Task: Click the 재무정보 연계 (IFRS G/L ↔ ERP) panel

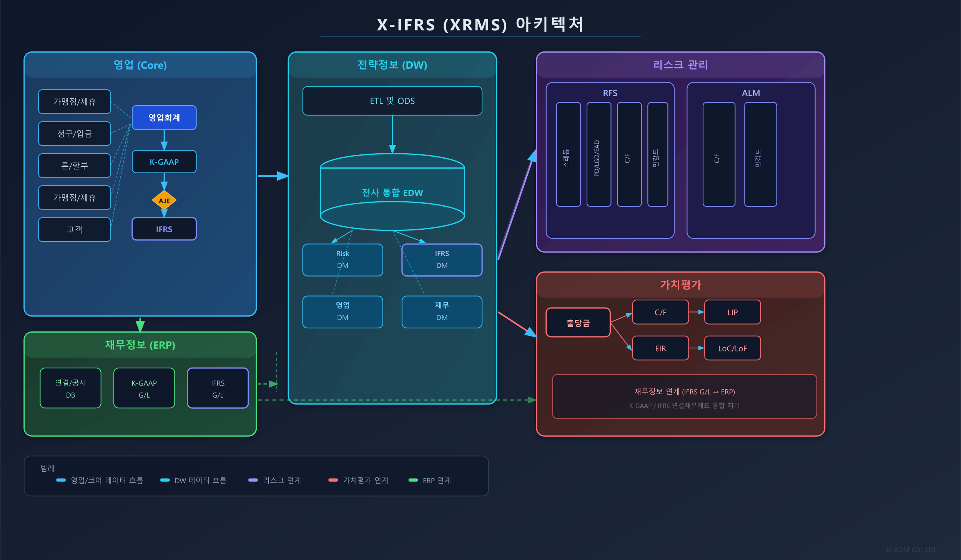Action: pos(684,396)
